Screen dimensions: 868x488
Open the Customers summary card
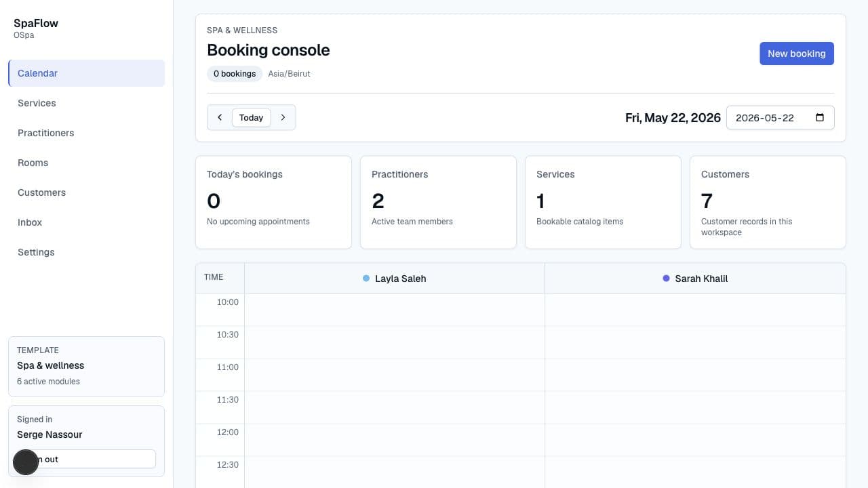[768, 202]
